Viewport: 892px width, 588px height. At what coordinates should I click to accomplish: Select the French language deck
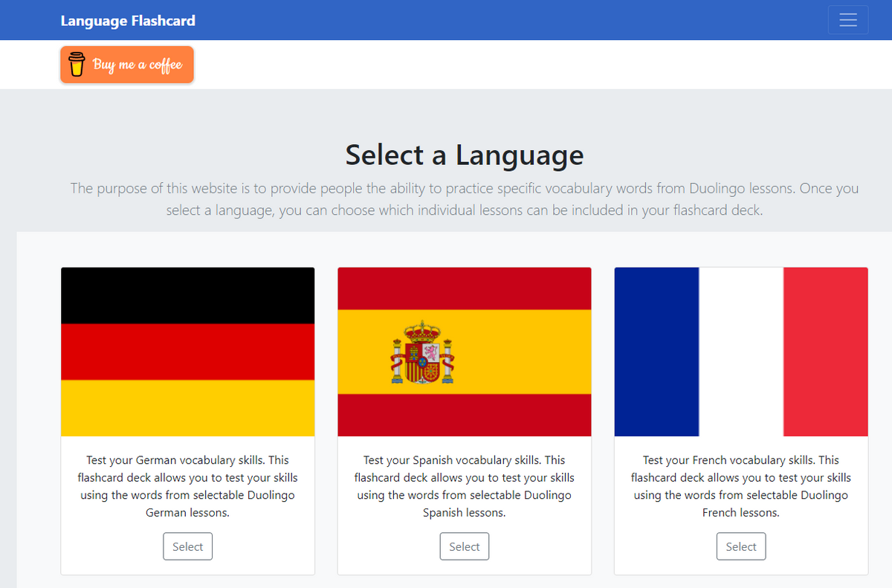coord(740,546)
